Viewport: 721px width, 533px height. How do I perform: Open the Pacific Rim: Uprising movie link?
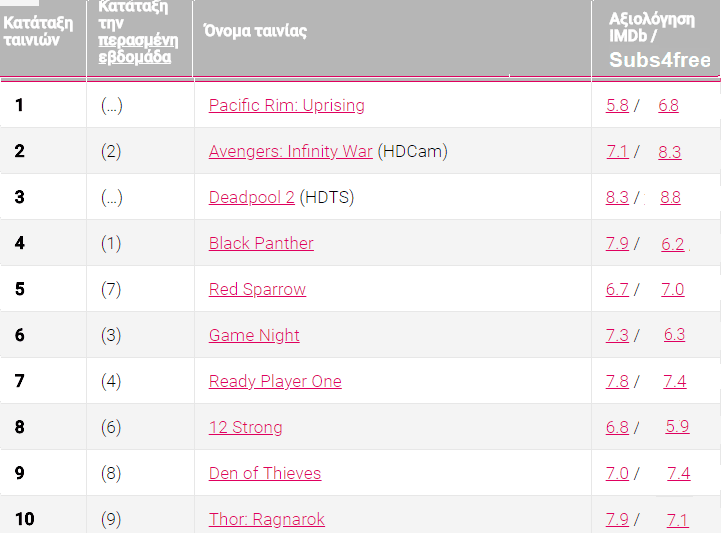click(286, 105)
